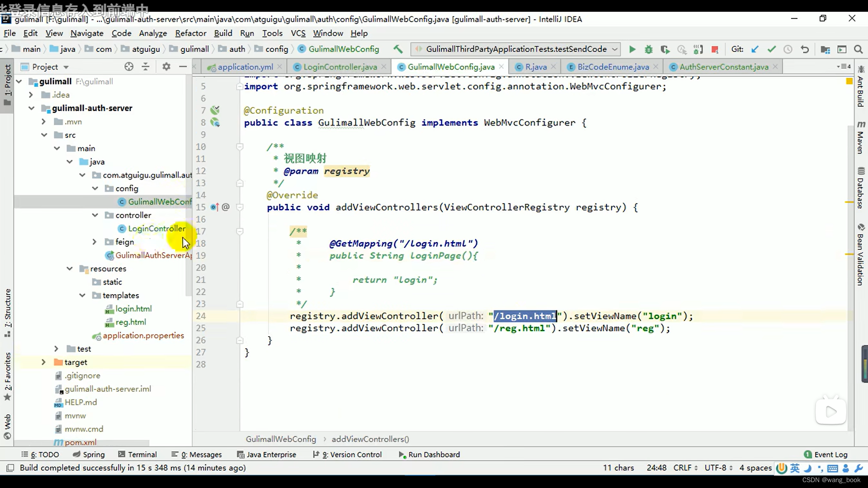Run with coverage via the shield icon
The width and height of the screenshot is (868, 488).
pyautogui.click(x=665, y=49)
